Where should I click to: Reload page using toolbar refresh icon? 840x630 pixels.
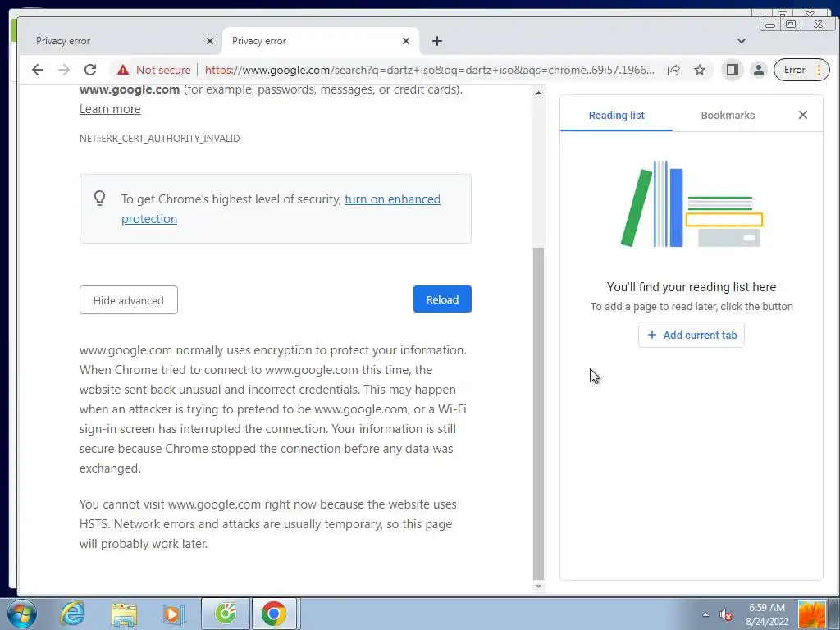click(x=90, y=70)
